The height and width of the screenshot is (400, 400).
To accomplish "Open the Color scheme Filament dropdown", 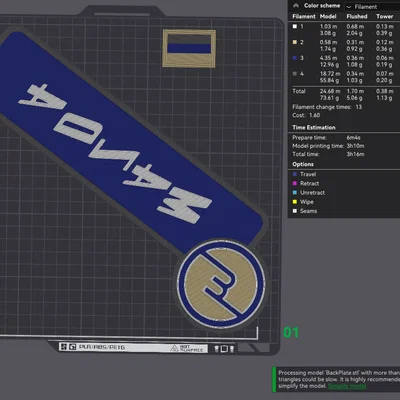I will (372, 7).
